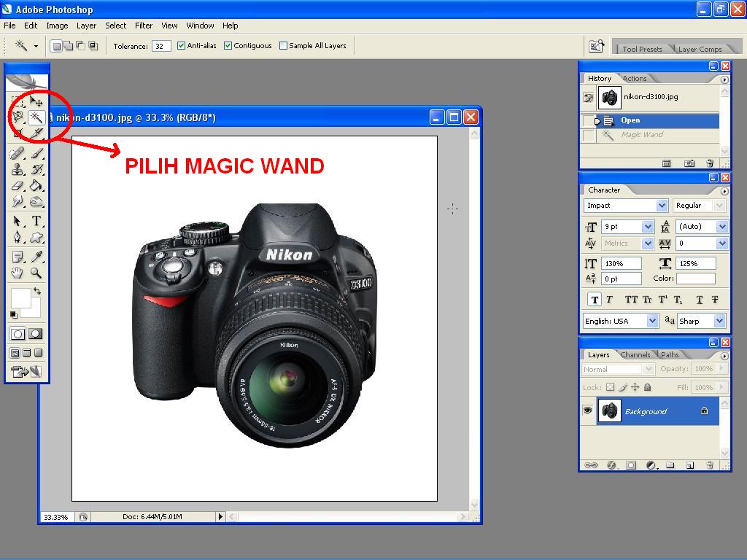
Task: Click the delete layer trash icon
Action: (x=710, y=465)
